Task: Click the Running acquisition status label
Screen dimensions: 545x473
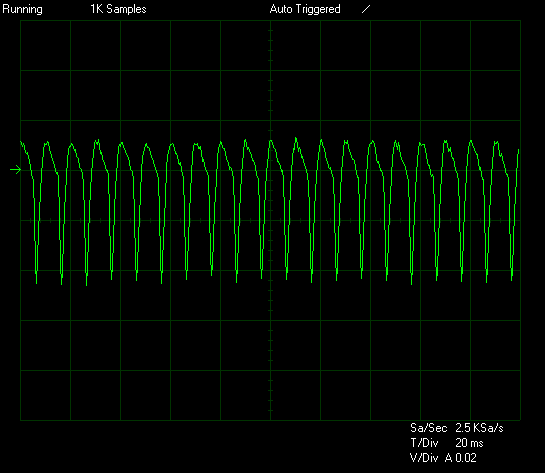Action: coord(22,9)
